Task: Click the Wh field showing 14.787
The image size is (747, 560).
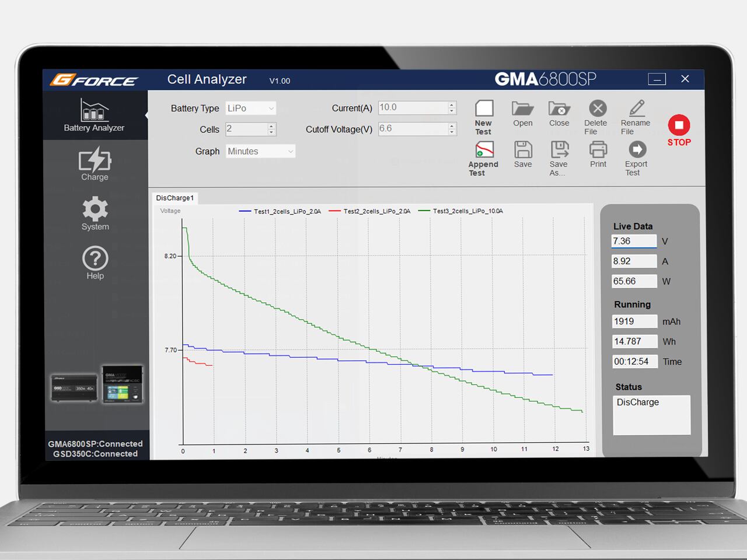Action: point(634,341)
